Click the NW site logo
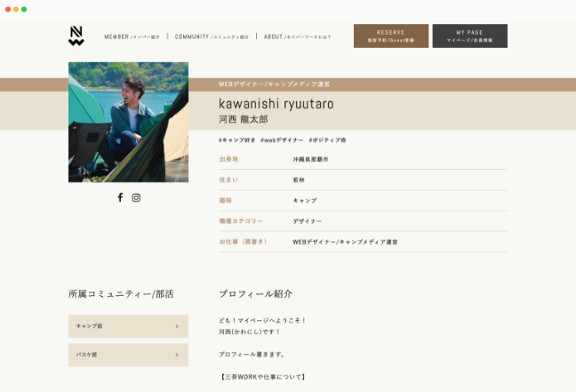 pyautogui.click(x=76, y=36)
